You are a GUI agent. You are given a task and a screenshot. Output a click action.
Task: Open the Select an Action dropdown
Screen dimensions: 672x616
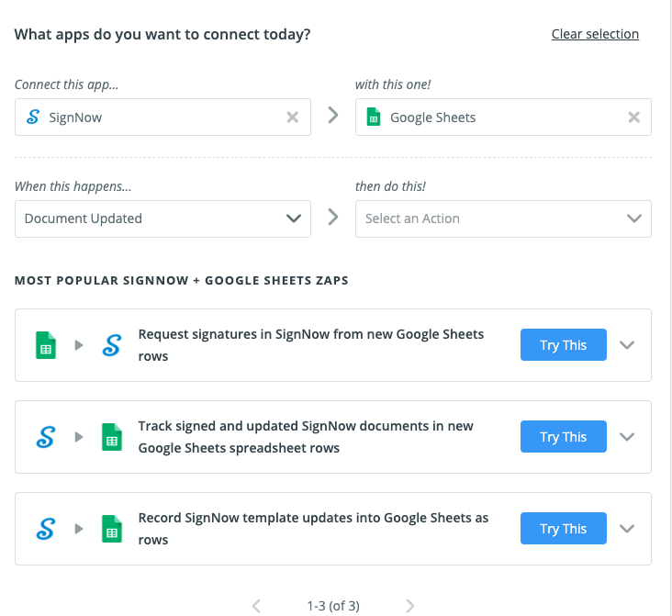tap(503, 218)
